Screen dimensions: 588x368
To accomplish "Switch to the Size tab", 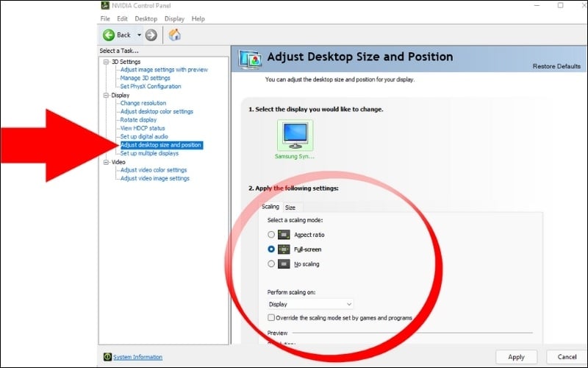I will tap(290, 208).
